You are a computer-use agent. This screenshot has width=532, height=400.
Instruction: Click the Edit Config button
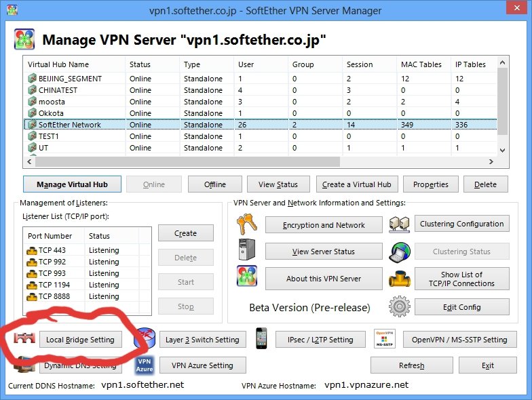tap(461, 306)
